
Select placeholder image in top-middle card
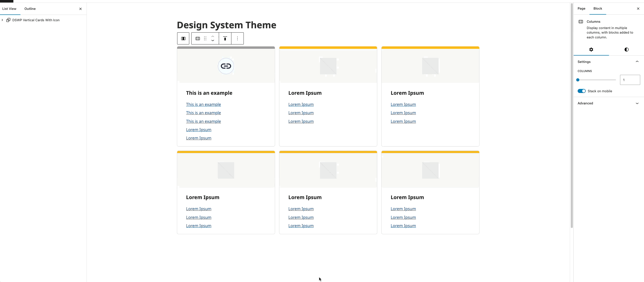[x=328, y=66]
